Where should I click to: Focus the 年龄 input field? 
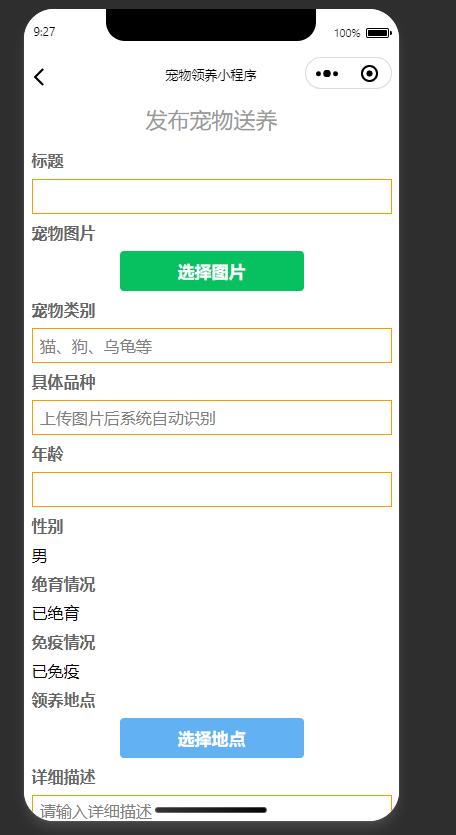(x=212, y=489)
